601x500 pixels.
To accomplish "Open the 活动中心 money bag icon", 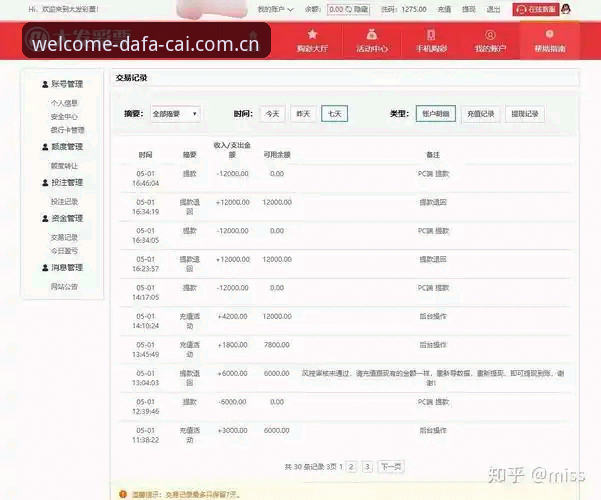I will click(371, 35).
